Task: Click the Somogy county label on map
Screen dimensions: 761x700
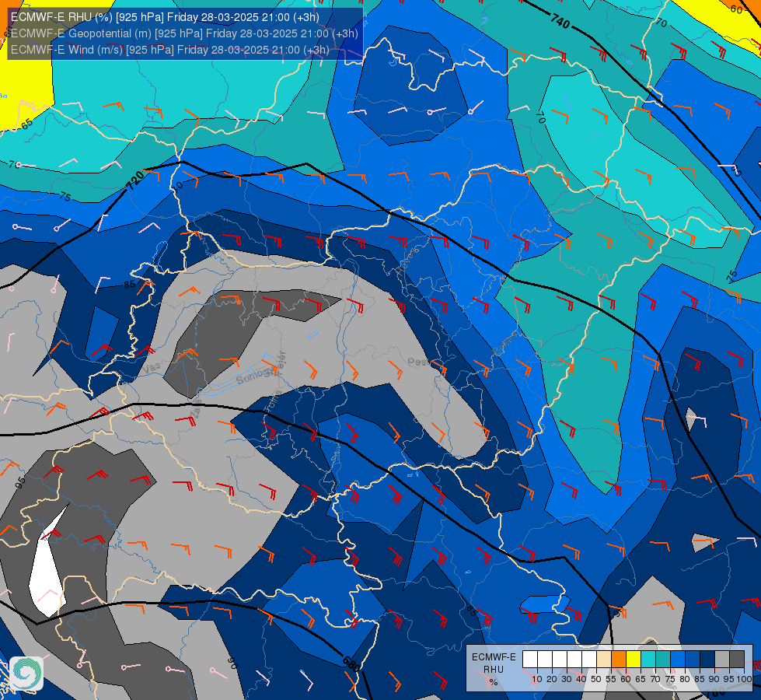Action: (257, 375)
